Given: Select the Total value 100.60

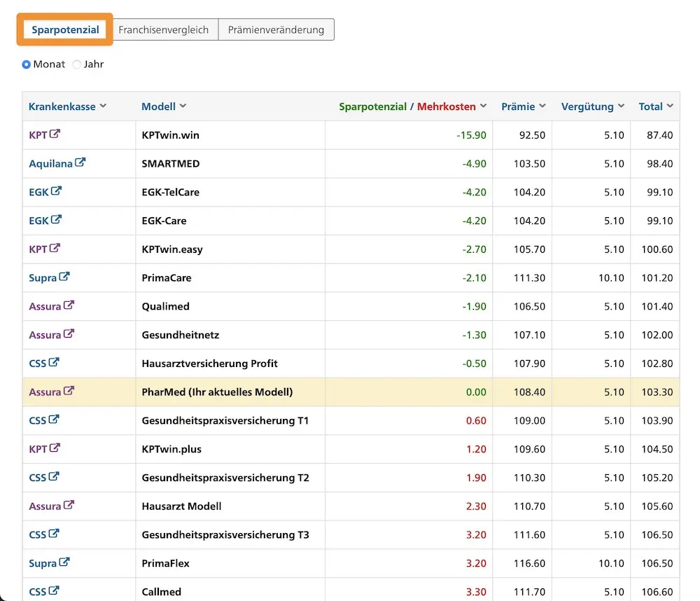Looking at the screenshot, I should [x=657, y=249].
